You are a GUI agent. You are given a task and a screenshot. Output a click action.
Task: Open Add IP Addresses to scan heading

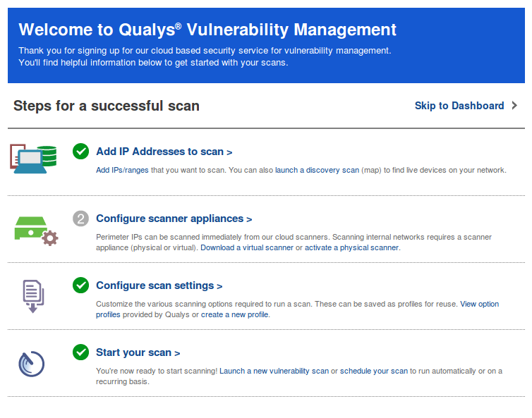click(x=164, y=152)
